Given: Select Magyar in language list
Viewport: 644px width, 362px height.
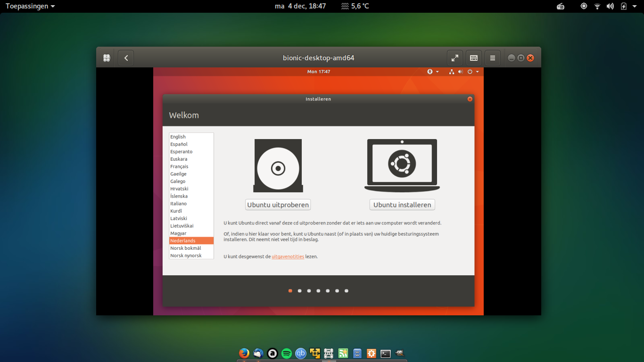Looking at the screenshot, I should 191,233.
